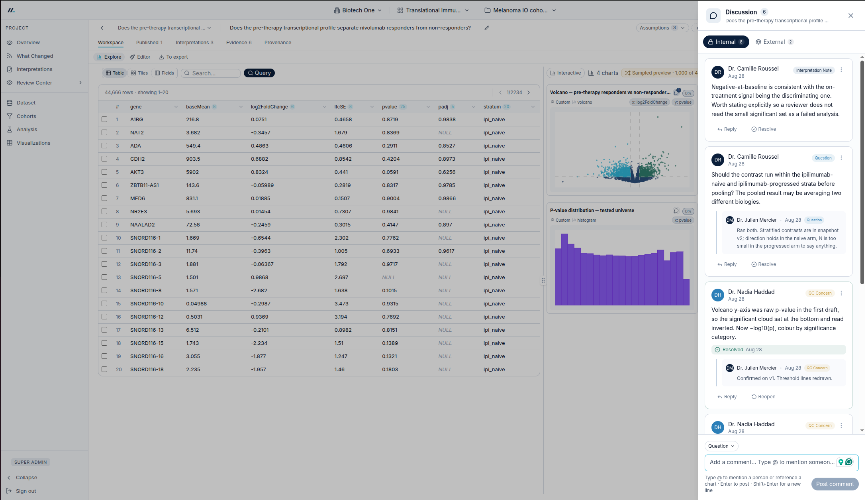Expand the Translational Immu... workspace dropdown

(433, 10)
